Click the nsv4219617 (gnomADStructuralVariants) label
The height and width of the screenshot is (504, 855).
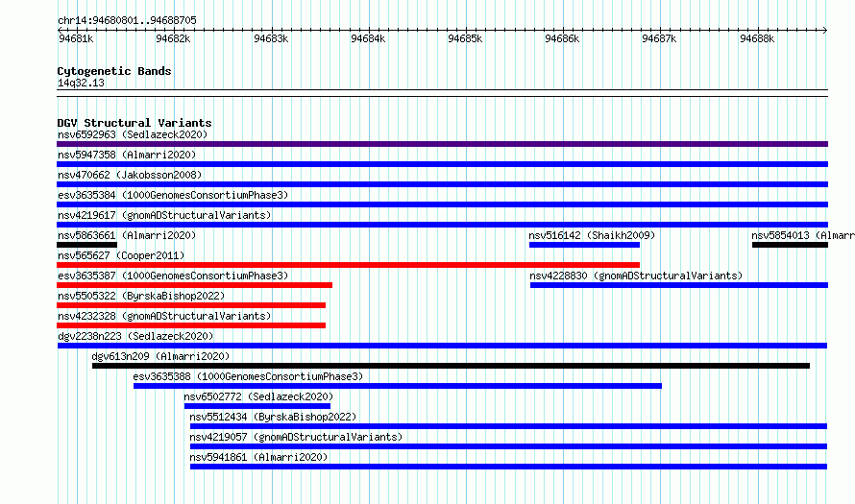(164, 215)
